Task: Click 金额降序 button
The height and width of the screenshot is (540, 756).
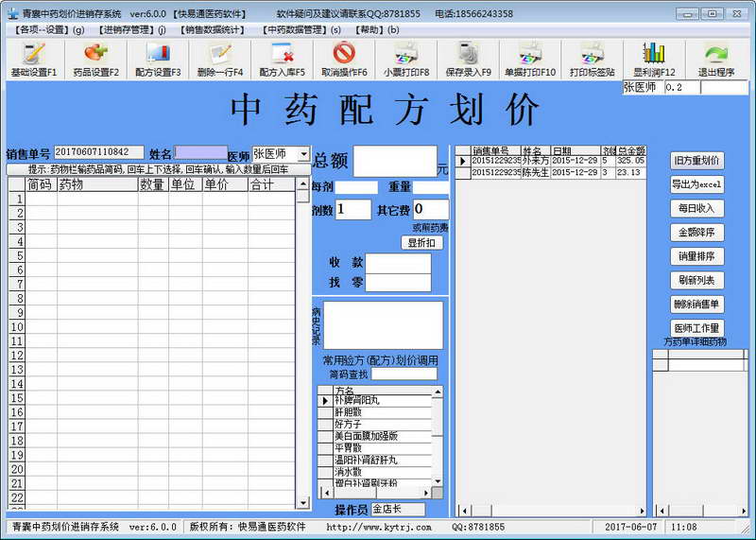Action: (x=696, y=233)
